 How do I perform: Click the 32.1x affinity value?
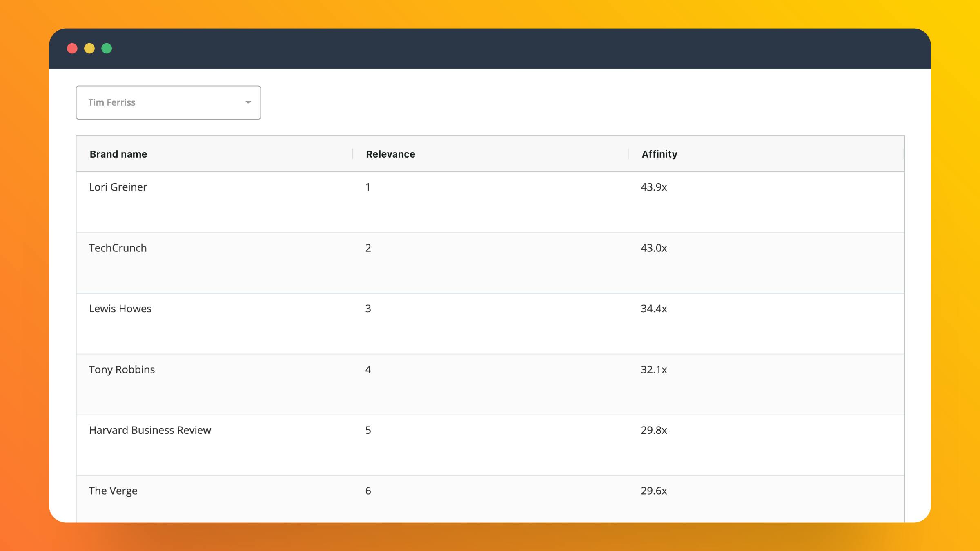tap(654, 369)
